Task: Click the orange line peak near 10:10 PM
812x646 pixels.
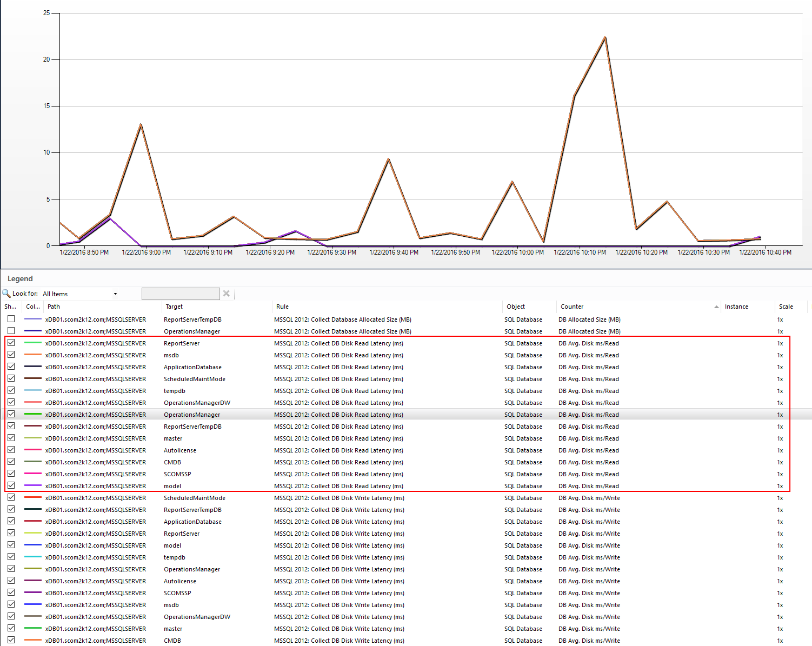Action: point(605,37)
